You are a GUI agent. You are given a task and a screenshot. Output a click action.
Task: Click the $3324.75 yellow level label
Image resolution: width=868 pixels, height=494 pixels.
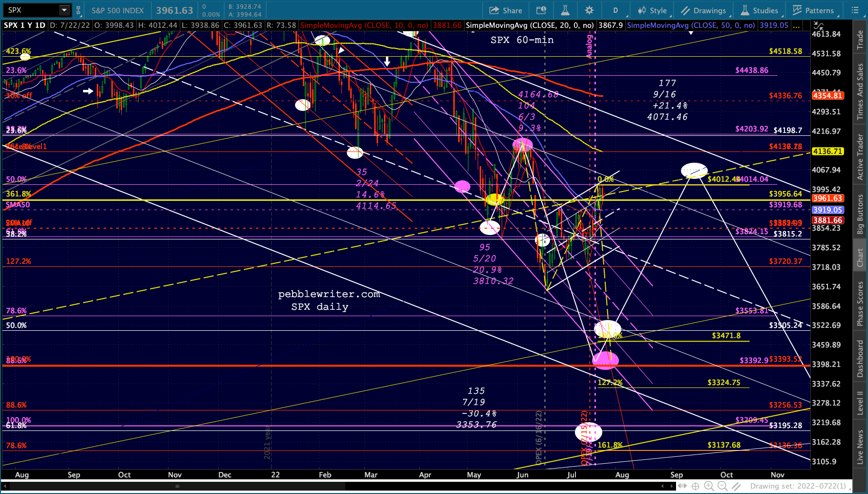pos(724,383)
